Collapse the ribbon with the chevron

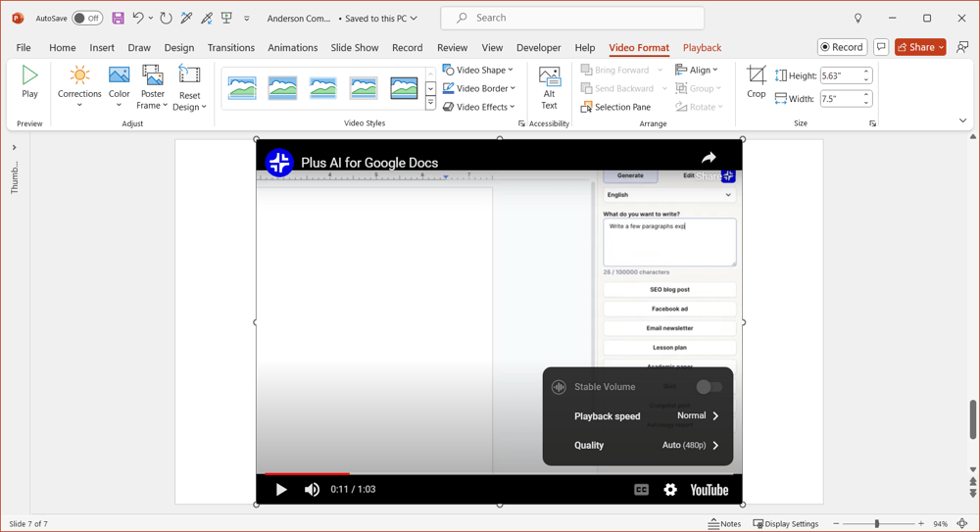coord(962,121)
